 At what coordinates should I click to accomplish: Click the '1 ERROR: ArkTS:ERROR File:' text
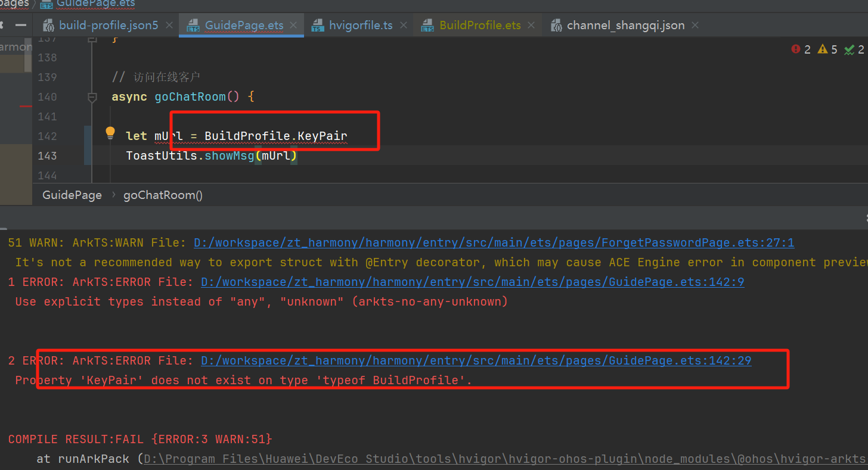click(x=102, y=282)
